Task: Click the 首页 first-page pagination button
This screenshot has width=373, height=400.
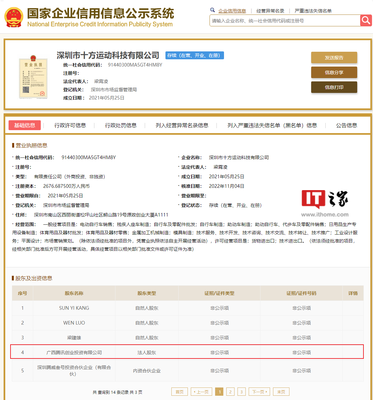Action: point(179,392)
